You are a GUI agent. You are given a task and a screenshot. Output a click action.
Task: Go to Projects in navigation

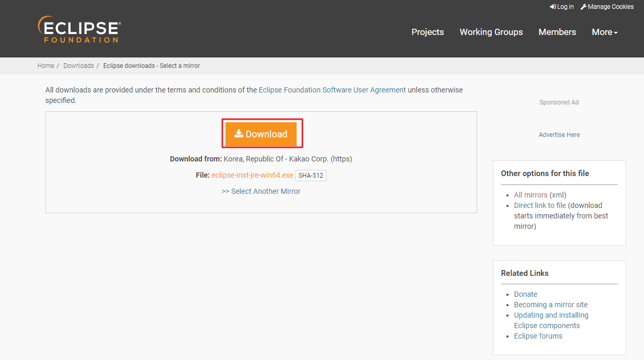point(427,32)
